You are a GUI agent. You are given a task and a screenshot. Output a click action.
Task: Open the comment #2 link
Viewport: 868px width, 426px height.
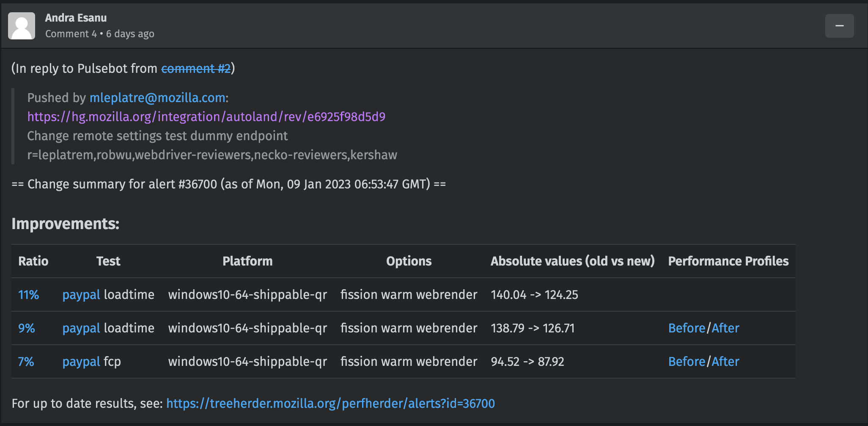(196, 68)
